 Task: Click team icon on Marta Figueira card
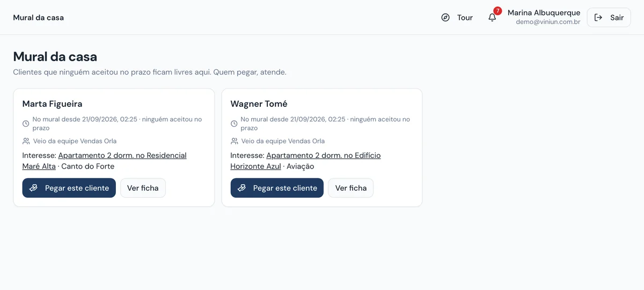pyautogui.click(x=26, y=141)
